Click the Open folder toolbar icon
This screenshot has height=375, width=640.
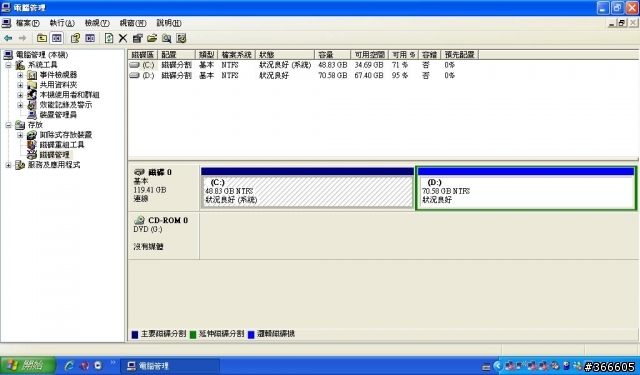pyautogui.click(x=152, y=38)
